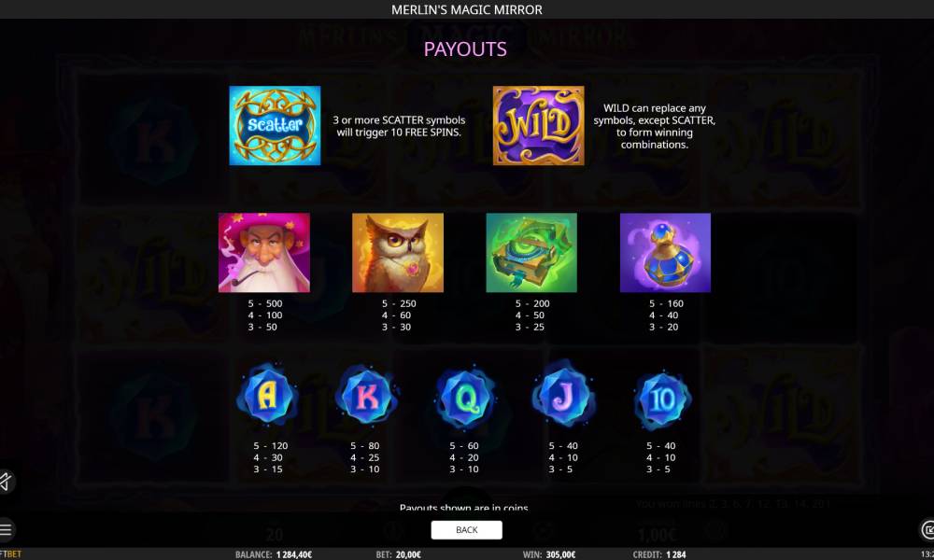This screenshot has width=934, height=560.
Task: Click the win amount 305,00€
Action: (560, 554)
